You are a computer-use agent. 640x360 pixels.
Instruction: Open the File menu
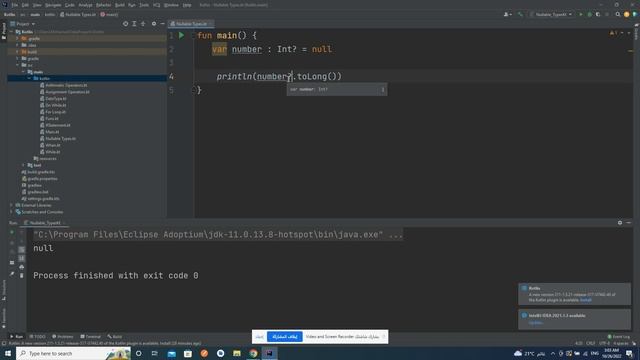point(15,5)
